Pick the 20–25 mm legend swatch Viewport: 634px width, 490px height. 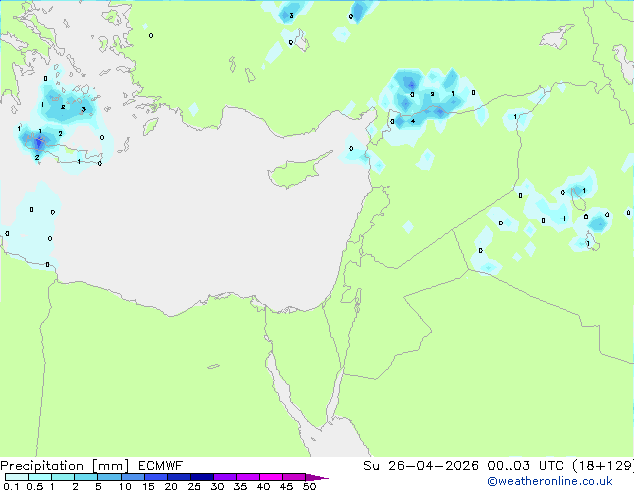(x=178, y=477)
